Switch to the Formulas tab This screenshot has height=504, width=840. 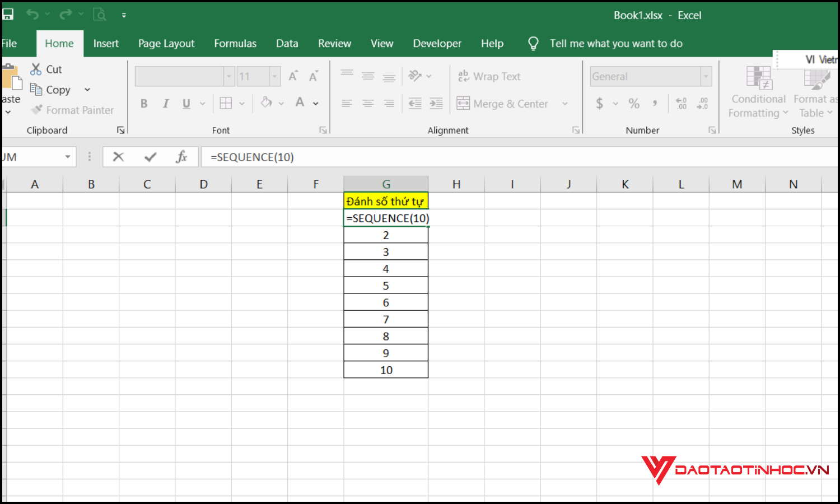coord(235,44)
